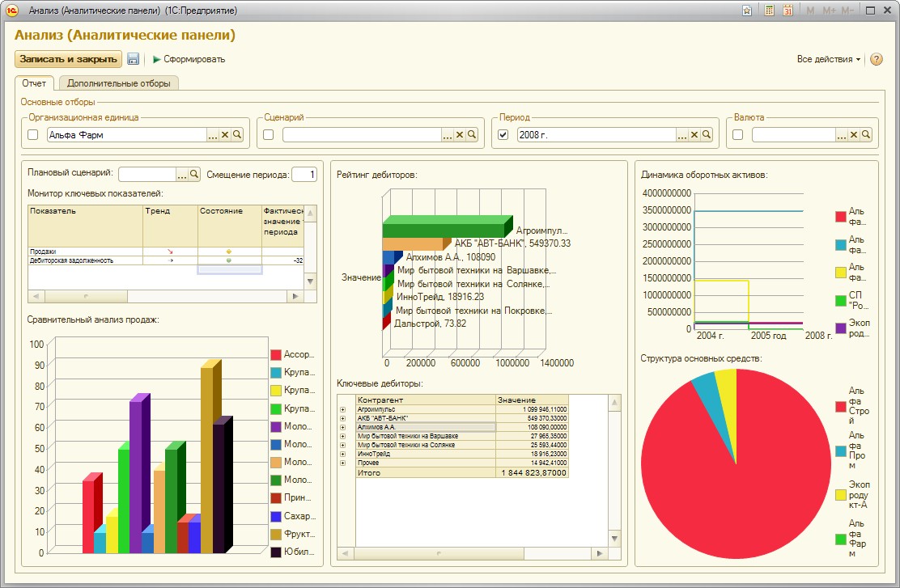900x588 pixels.
Task: Click the M memory button
Action: pos(810,11)
